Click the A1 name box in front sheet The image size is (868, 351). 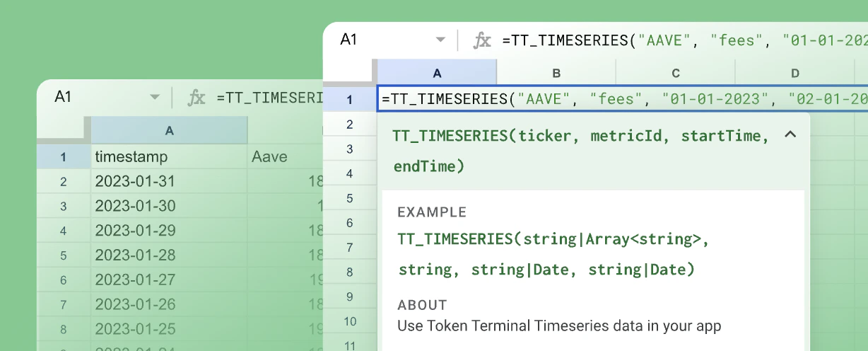(349, 40)
